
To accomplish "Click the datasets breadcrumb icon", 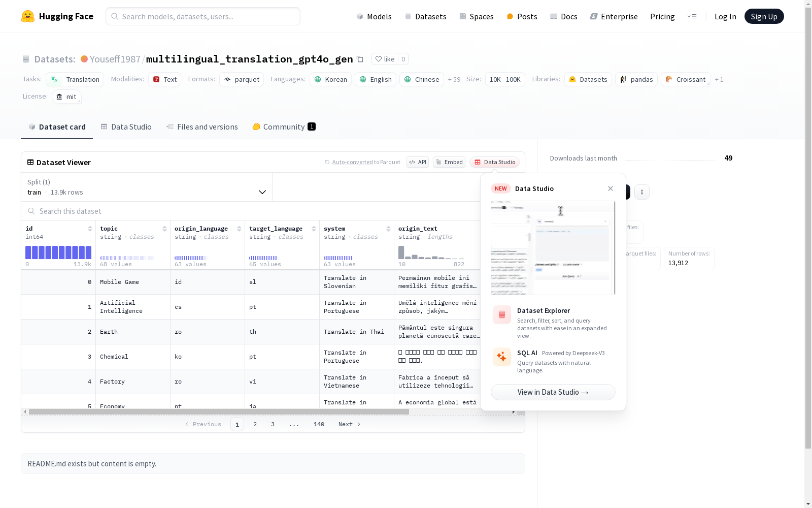I will pyautogui.click(x=26, y=59).
